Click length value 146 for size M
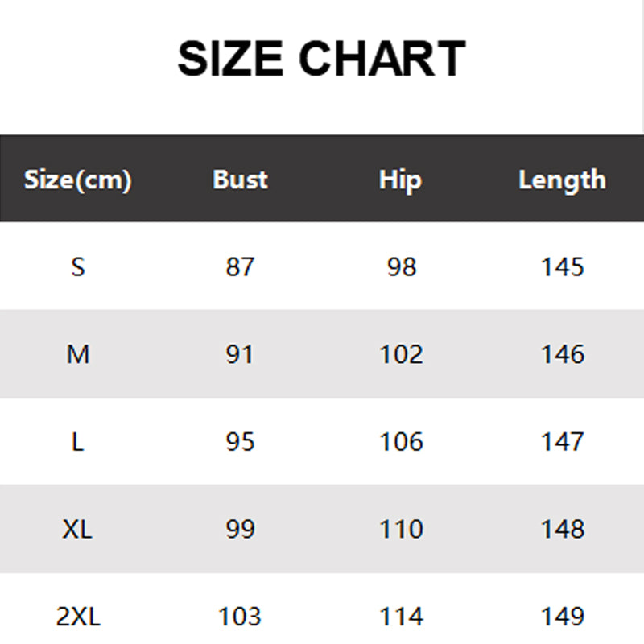This screenshot has height=644, width=644. click(x=562, y=354)
